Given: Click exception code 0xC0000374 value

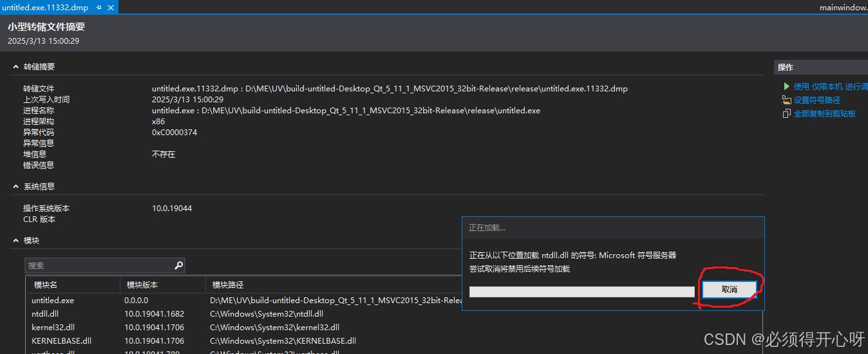Looking at the screenshot, I should (175, 133).
